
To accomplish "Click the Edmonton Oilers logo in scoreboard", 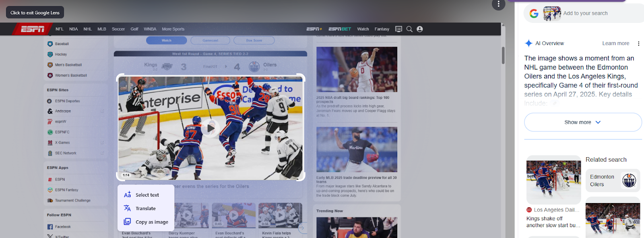I will tap(254, 67).
